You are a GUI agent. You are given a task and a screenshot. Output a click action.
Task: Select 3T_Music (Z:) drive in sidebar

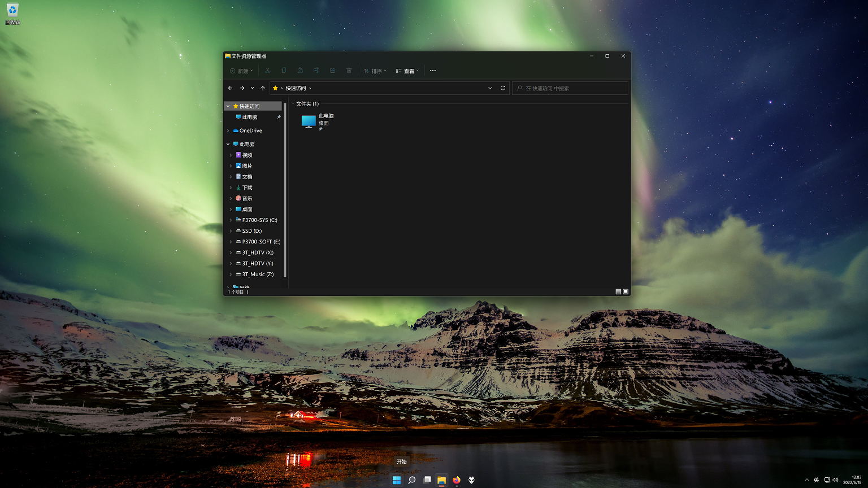[258, 274]
